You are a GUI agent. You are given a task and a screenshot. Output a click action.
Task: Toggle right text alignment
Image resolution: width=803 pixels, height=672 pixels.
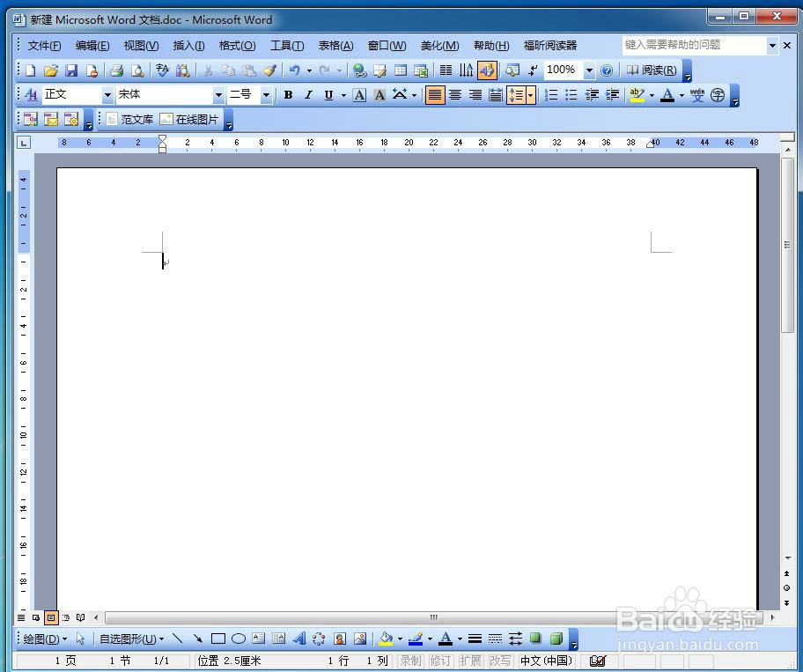(x=475, y=95)
